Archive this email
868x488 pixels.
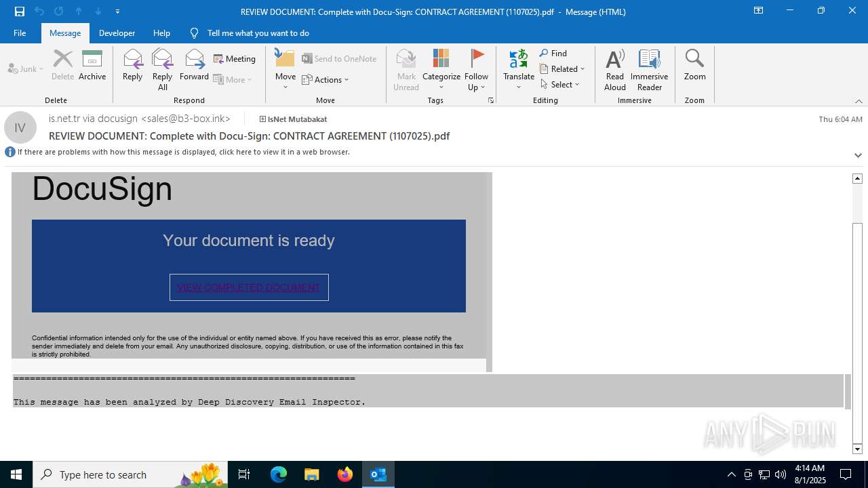tap(92, 65)
